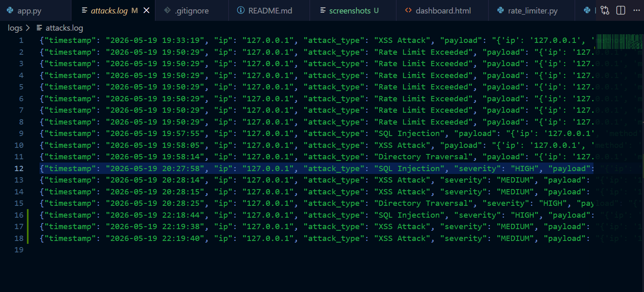This screenshot has height=292, width=644.
Task: Expand the breadcrumb chevron after logs
Action: coord(28,28)
